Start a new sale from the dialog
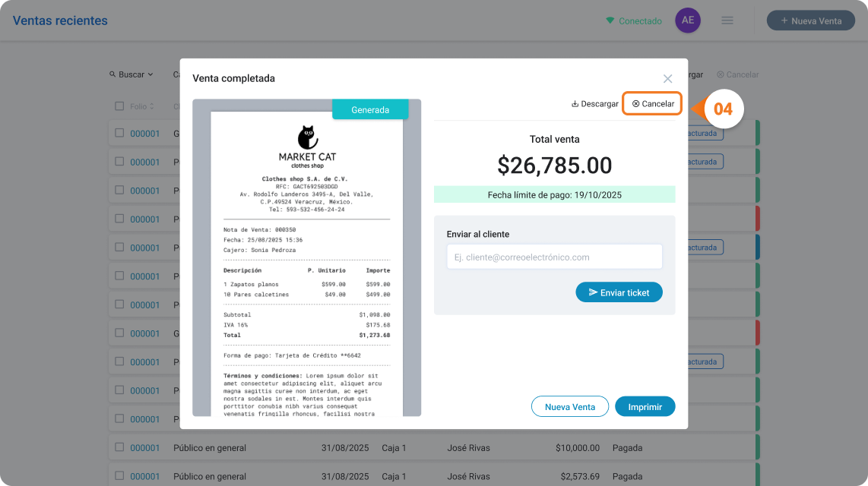Viewport: 868px width, 486px height. click(x=569, y=406)
